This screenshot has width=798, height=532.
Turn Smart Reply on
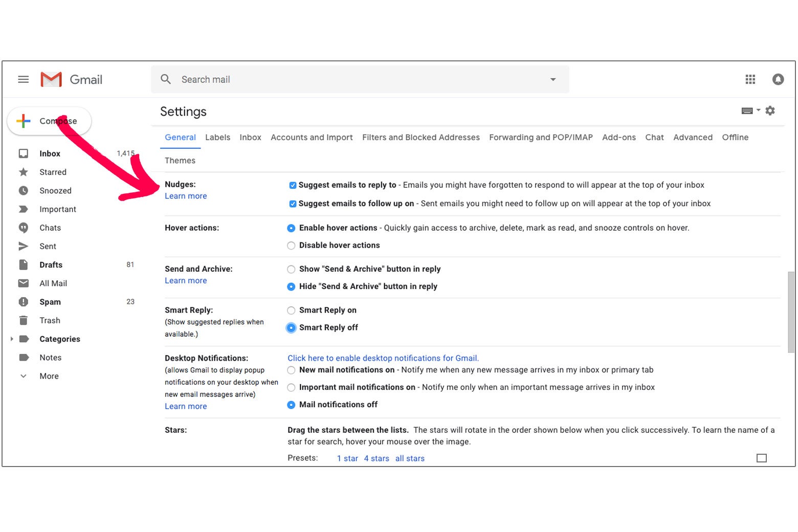click(291, 310)
